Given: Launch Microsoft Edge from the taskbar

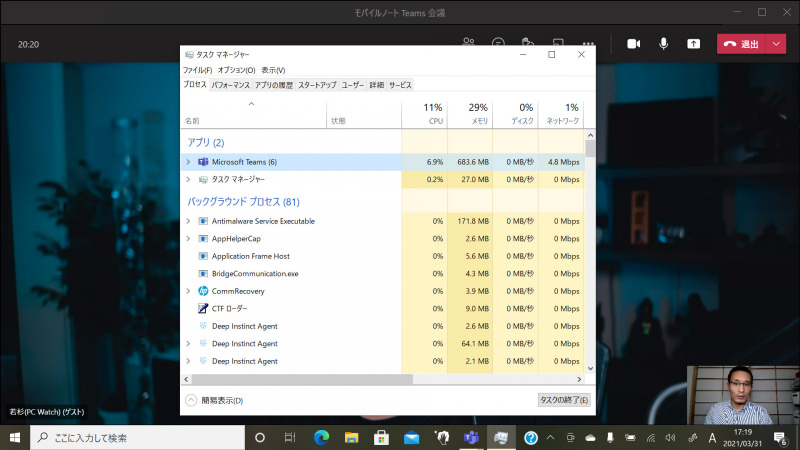Looking at the screenshot, I should (x=321, y=438).
